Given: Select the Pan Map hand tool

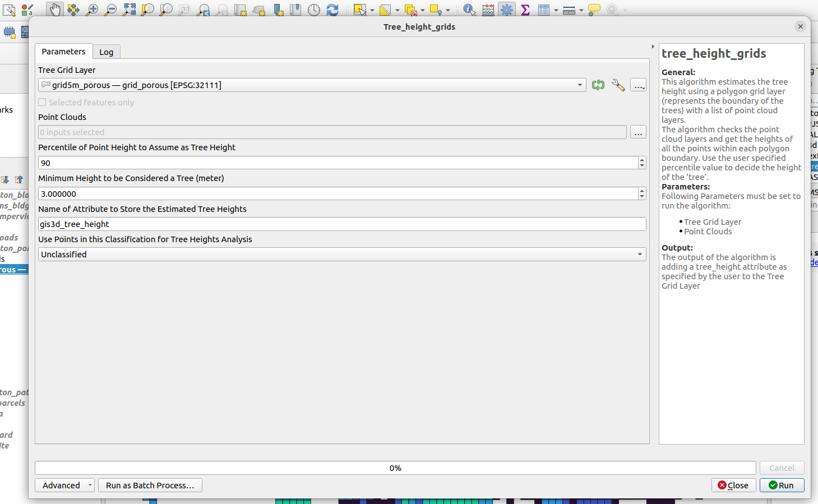Looking at the screenshot, I should 54,10.
